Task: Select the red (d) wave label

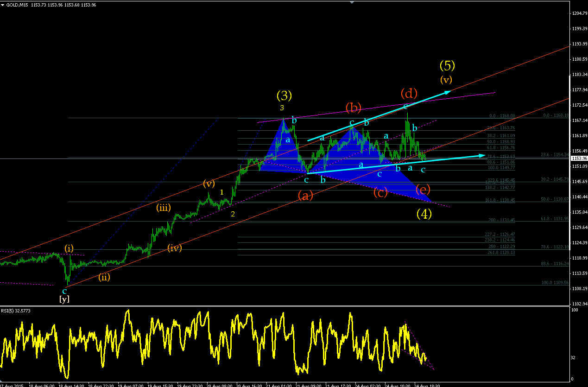Action: click(x=409, y=94)
